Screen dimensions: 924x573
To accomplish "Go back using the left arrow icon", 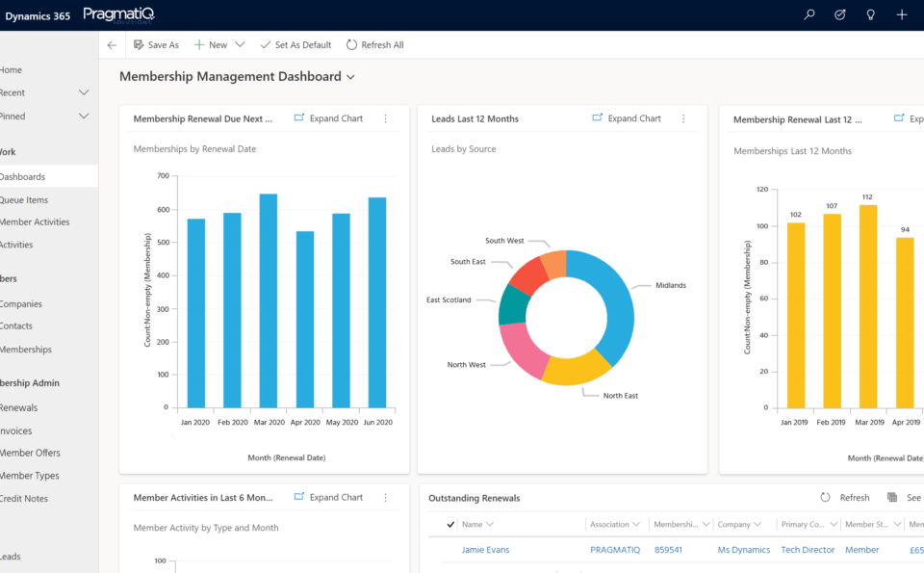I will pos(112,45).
